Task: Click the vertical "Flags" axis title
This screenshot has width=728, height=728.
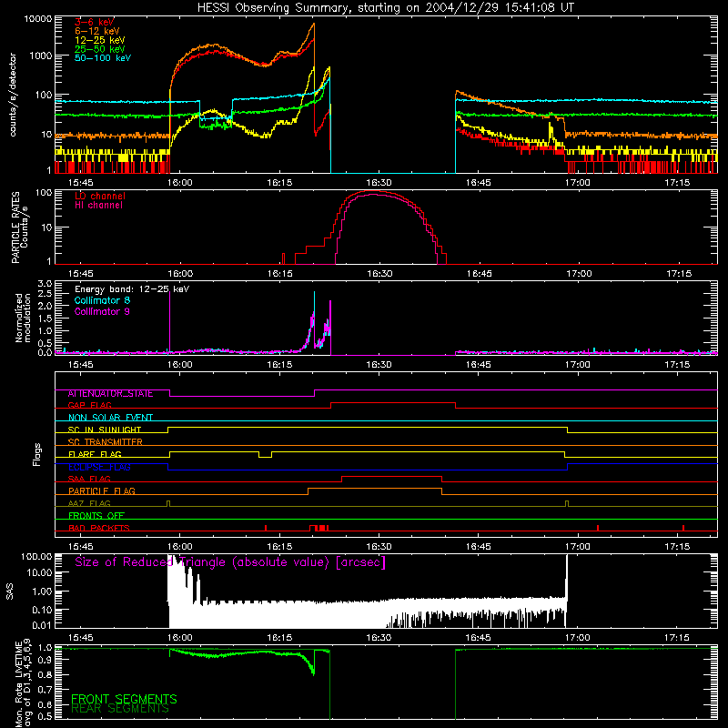Action: click(x=36, y=454)
